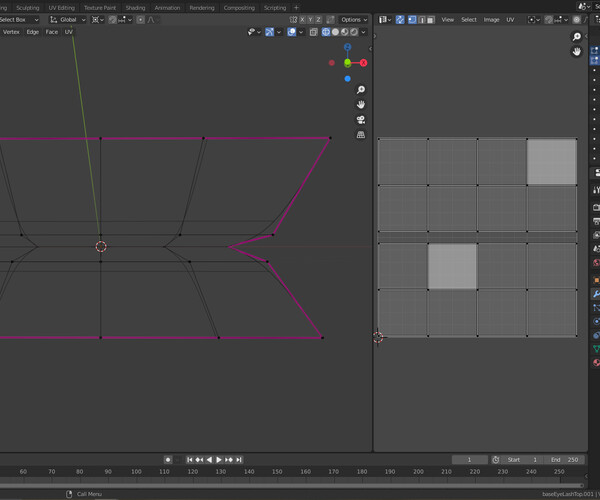Click the pan hand icon in the UV editor
The width and height of the screenshot is (600, 500).
point(577,51)
